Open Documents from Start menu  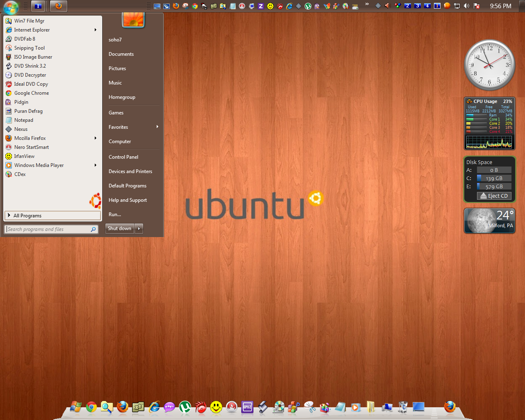(121, 54)
